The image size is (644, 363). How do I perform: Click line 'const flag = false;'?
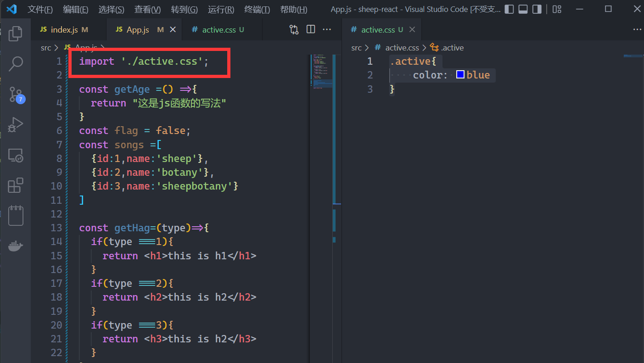[x=134, y=130]
